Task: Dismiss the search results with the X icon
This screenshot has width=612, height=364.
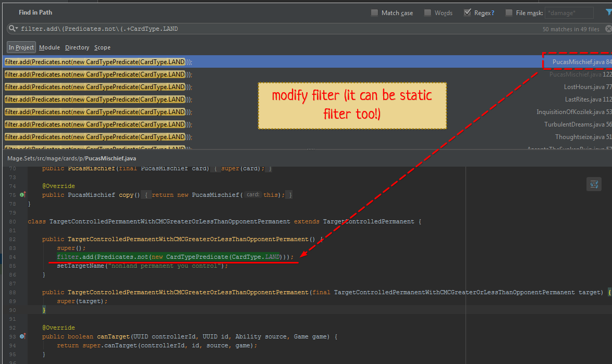Action: coord(608,29)
